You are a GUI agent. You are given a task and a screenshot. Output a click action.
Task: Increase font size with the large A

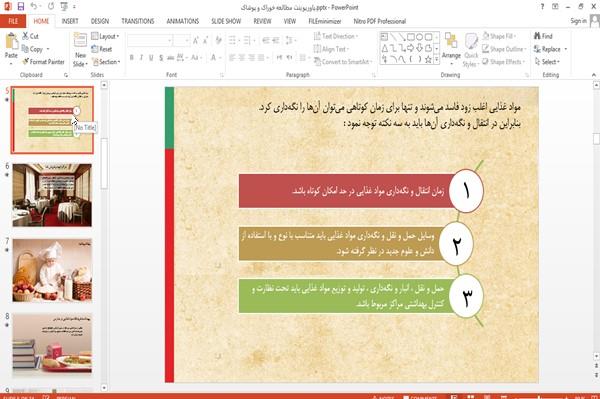[x=196, y=40]
